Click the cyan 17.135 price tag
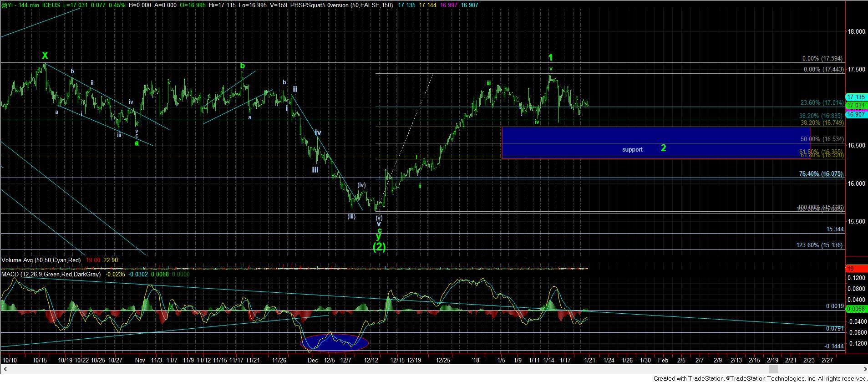The width and height of the screenshot is (868, 382). [855, 97]
